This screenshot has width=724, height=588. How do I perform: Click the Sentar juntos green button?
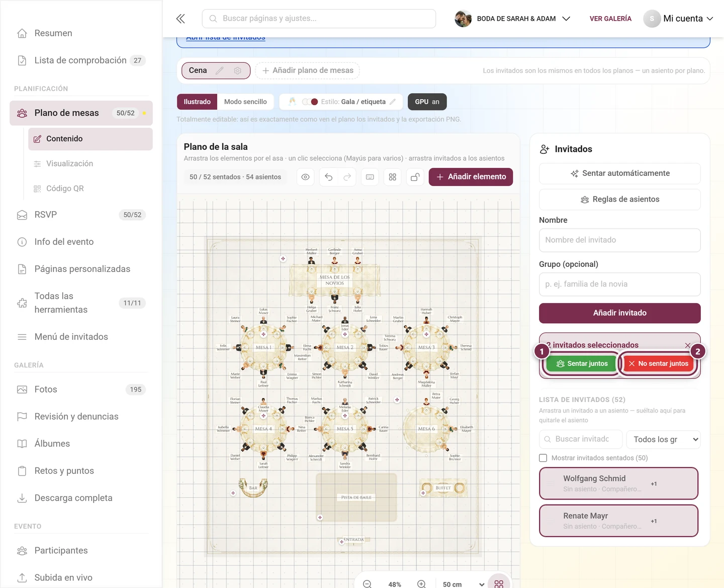click(582, 363)
